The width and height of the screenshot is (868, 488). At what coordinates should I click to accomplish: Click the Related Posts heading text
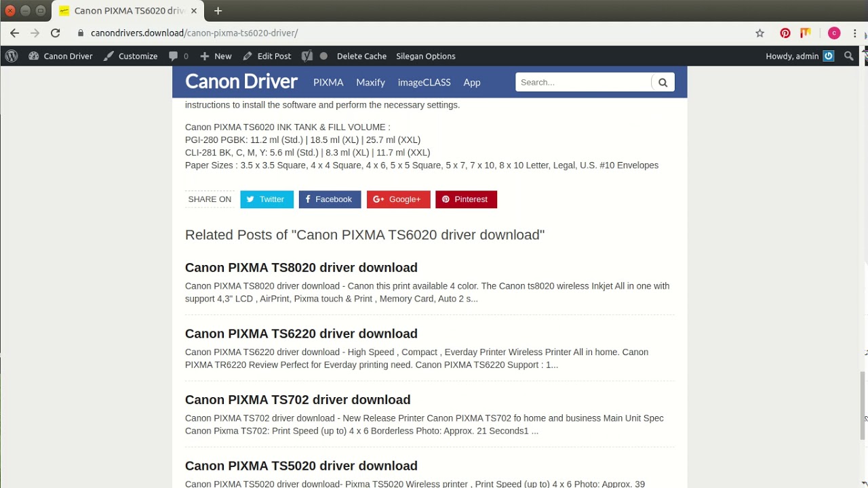pyautogui.click(x=365, y=235)
